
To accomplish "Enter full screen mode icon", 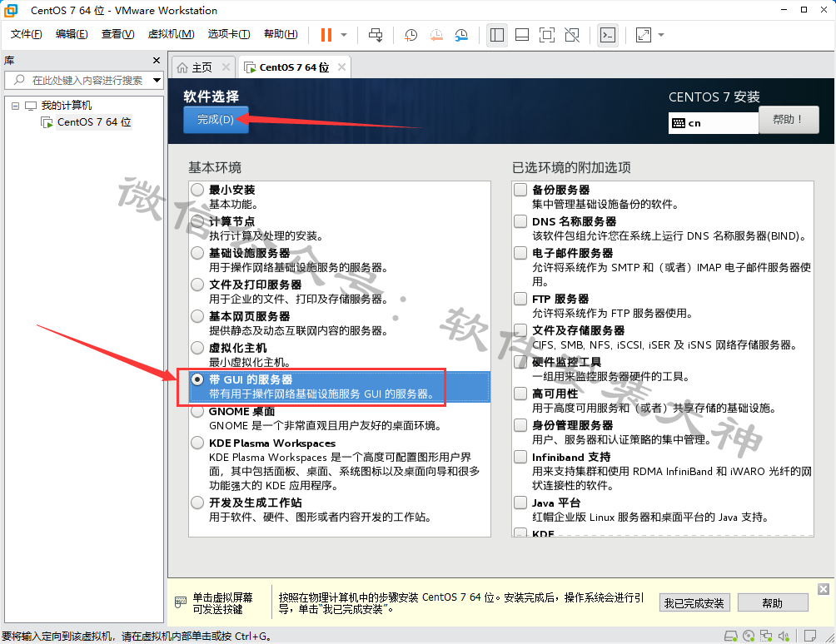I will click(547, 35).
